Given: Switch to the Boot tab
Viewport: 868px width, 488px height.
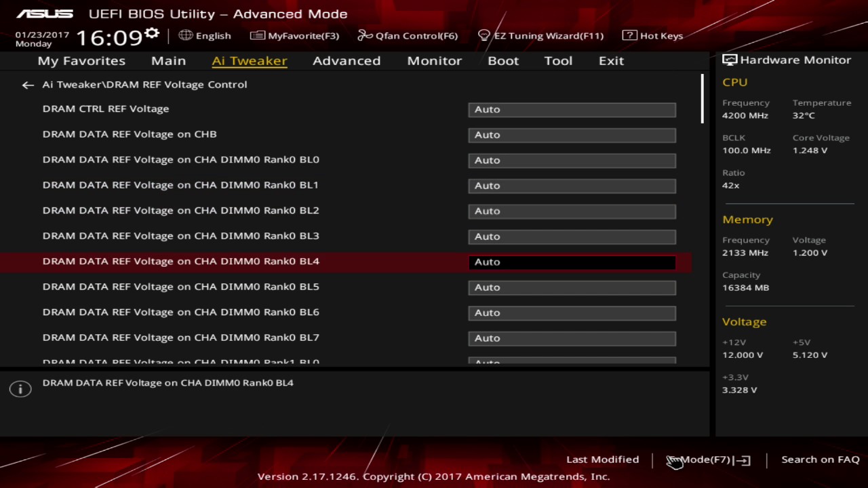Looking at the screenshot, I should (x=503, y=60).
